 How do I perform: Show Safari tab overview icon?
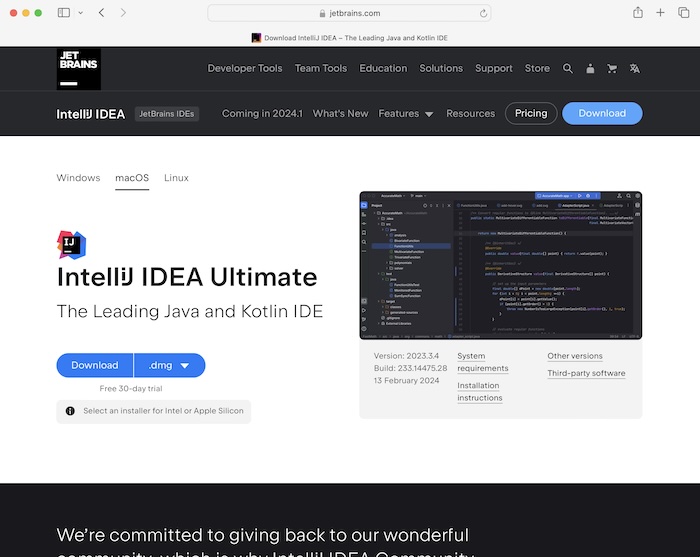tap(683, 12)
